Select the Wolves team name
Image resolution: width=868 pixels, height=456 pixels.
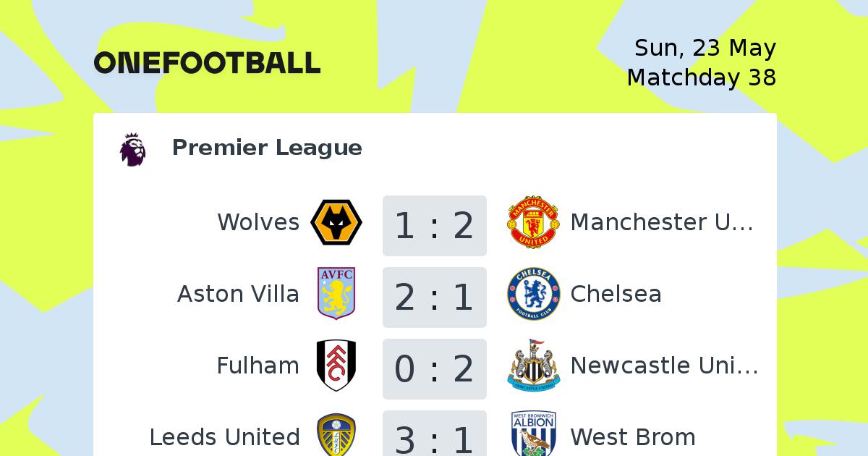258,222
